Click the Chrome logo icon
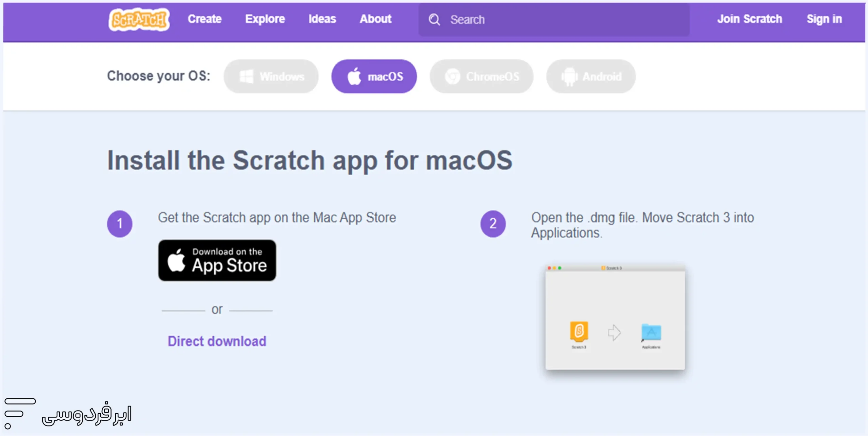The height and width of the screenshot is (436, 868). pyautogui.click(x=453, y=76)
